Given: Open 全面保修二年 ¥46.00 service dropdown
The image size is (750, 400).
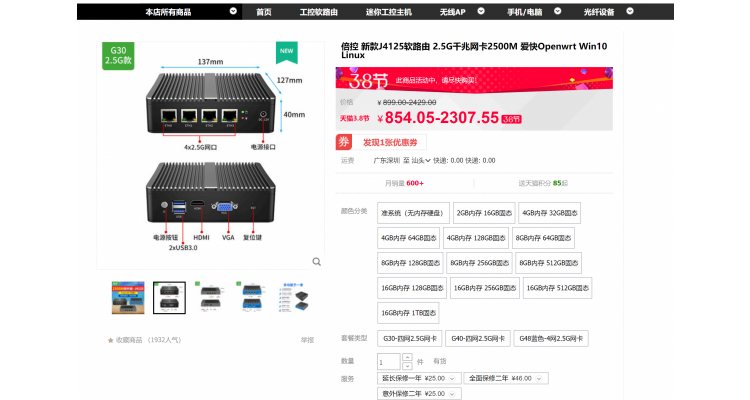Looking at the screenshot, I should point(506,378).
